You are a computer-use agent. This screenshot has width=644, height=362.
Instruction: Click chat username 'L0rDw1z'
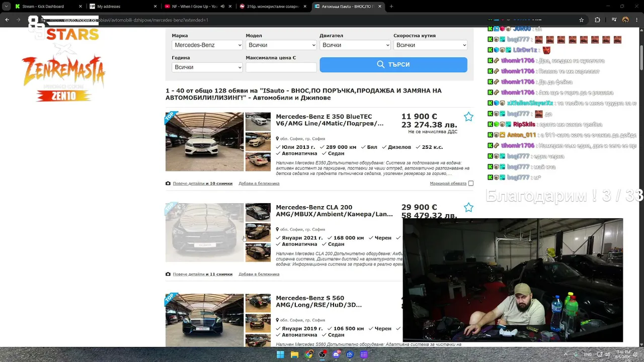(525, 50)
